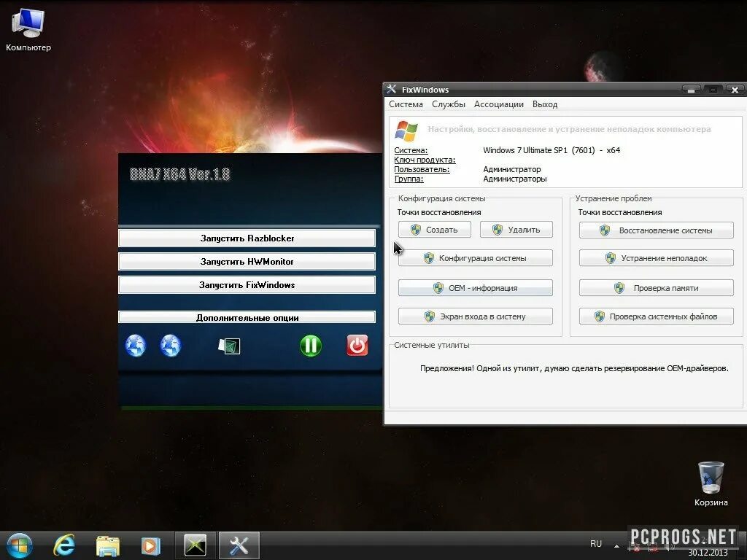Click Дополнительные опции in DNA7 launcher
This screenshot has height=560, width=747.
pyautogui.click(x=247, y=317)
